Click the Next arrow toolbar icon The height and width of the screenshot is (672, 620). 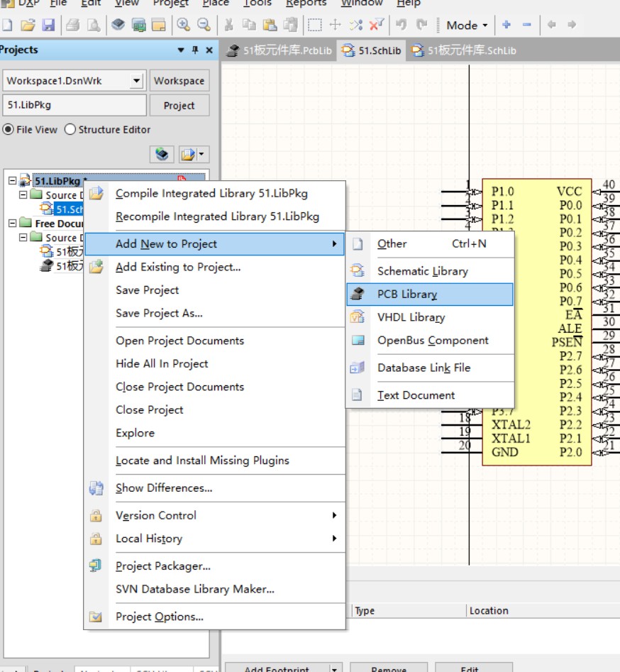572,25
